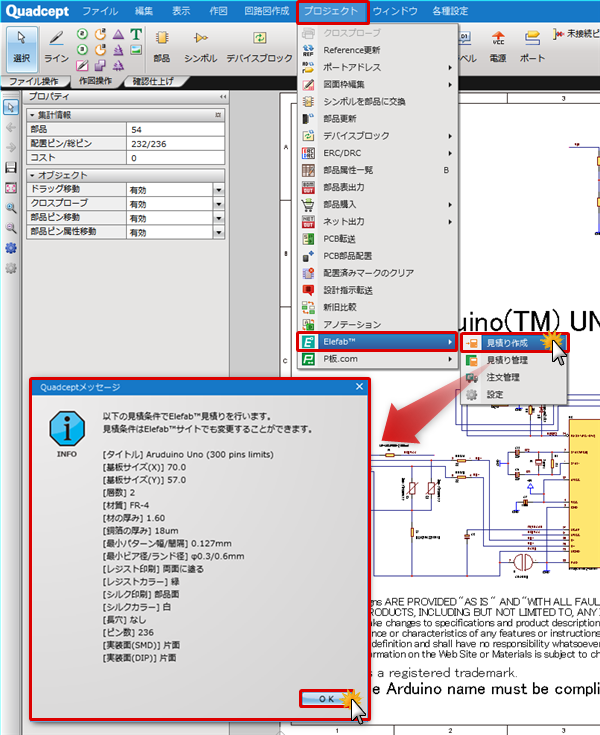Expand デバイスブロック submenu in menu
Viewport: 600px width, 735px height.
click(x=378, y=136)
